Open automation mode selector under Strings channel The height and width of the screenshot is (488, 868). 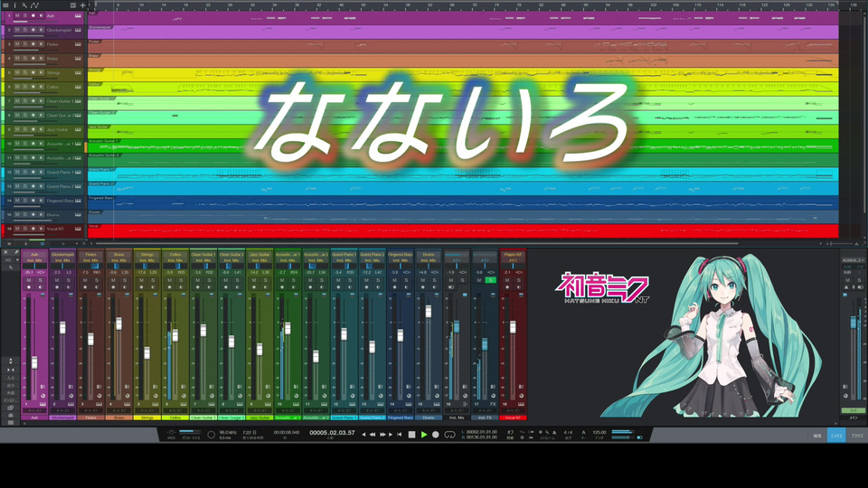point(146,411)
